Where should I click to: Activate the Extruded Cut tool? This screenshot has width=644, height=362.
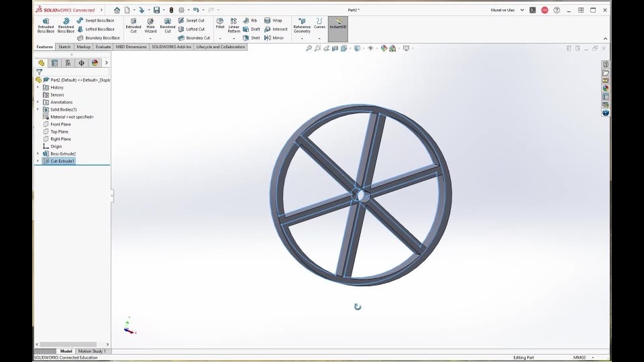coord(133,25)
